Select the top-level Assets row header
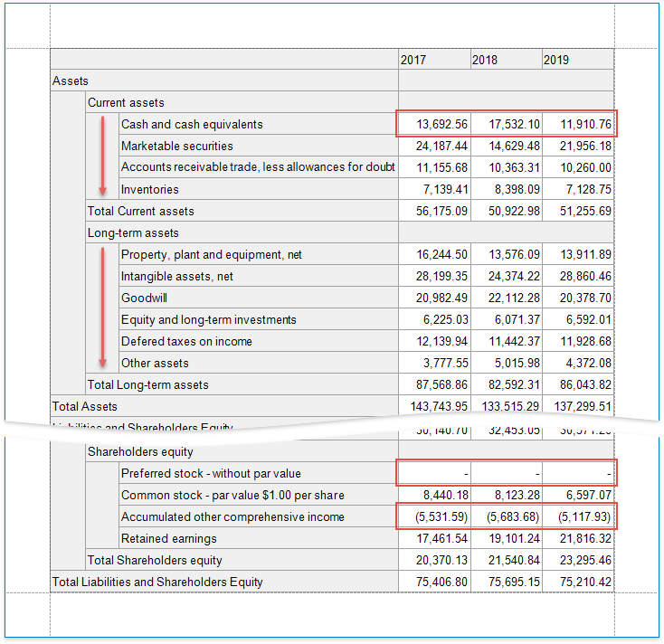 click(223, 81)
